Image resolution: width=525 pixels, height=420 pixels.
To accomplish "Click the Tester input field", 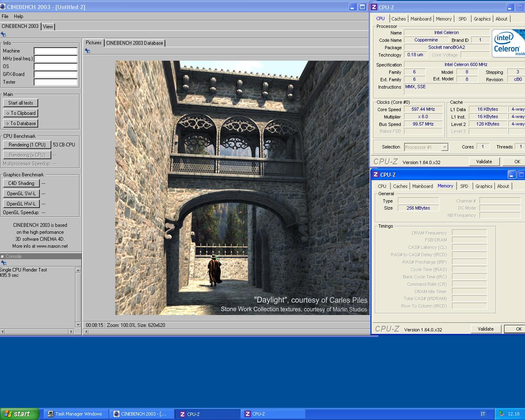I will click(x=56, y=82).
